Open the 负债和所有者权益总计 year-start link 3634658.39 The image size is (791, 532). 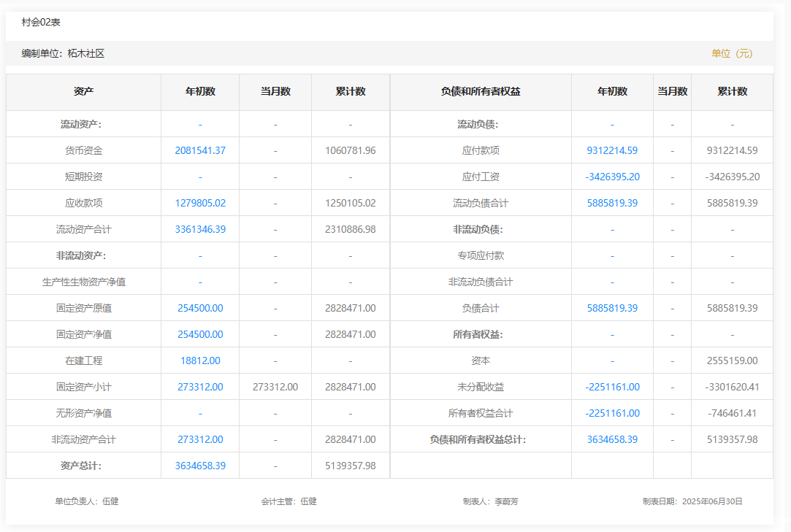pos(612,439)
